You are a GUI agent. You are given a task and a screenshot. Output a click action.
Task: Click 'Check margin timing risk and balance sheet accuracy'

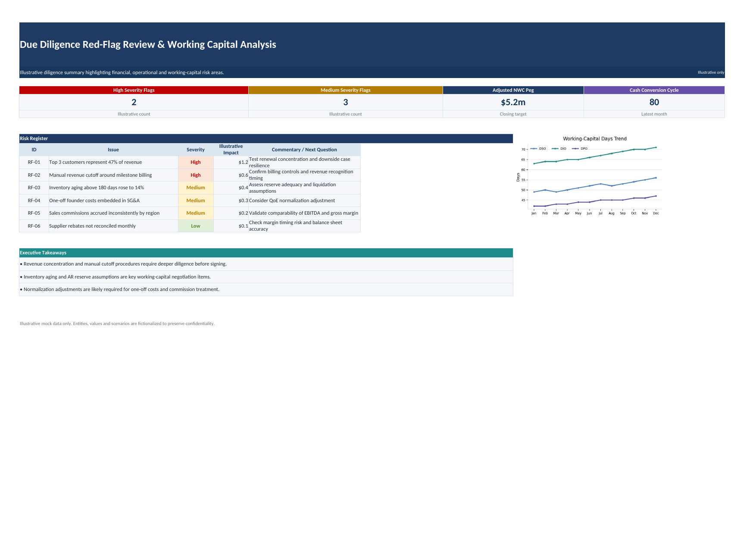(296, 226)
